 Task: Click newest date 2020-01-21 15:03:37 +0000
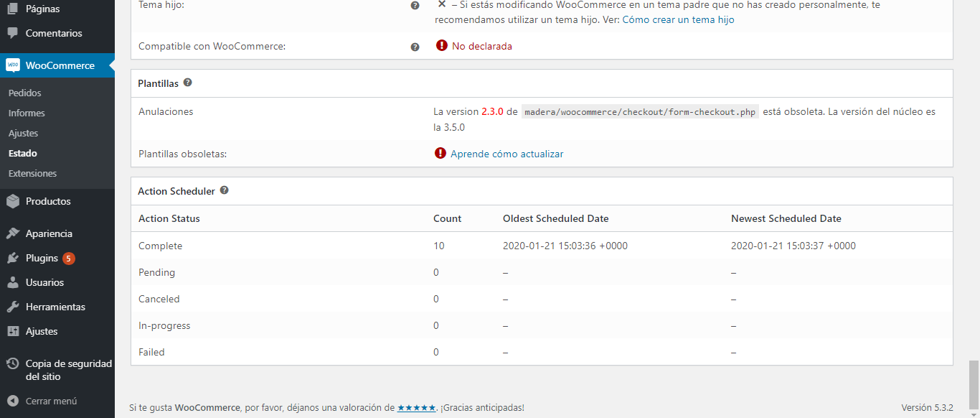793,246
